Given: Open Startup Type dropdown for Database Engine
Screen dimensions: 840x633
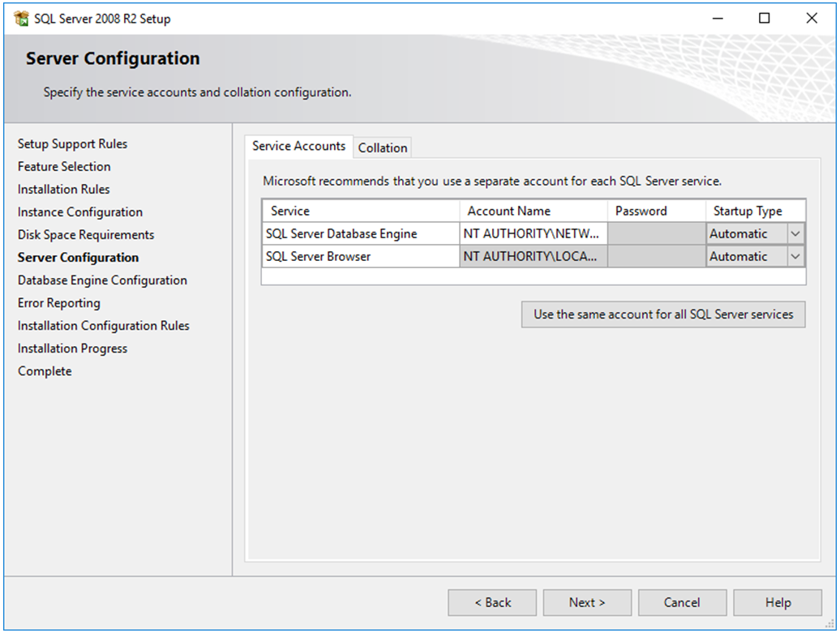Looking at the screenshot, I should 795,234.
